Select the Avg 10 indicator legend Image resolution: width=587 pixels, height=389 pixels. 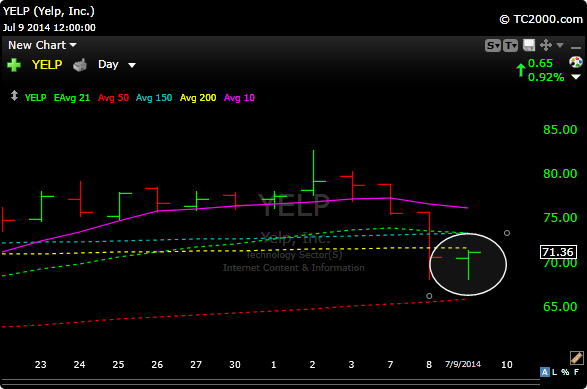pyautogui.click(x=239, y=98)
